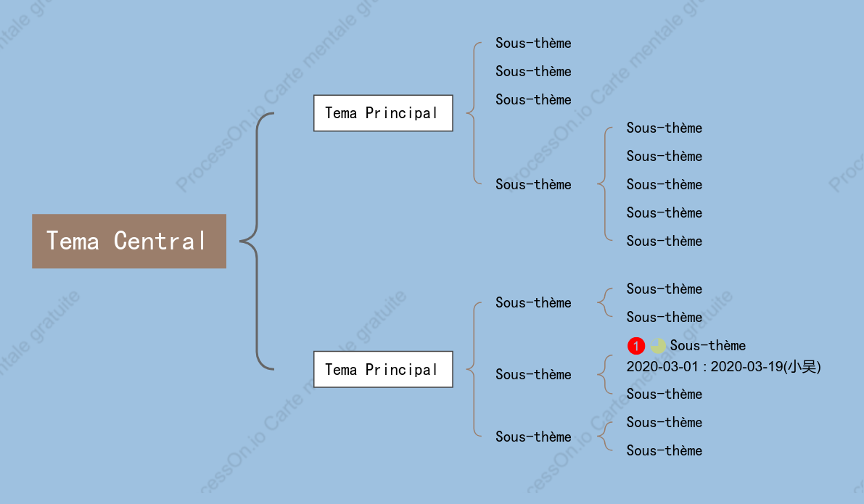Select the bottommost Sous-thème leaf in the map
The image size is (864, 504).
664,450
